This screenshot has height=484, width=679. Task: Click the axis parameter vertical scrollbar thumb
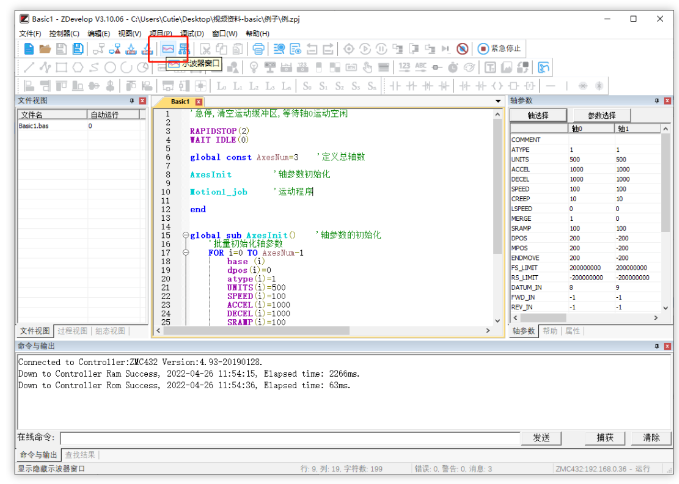(x=666, y=182)
